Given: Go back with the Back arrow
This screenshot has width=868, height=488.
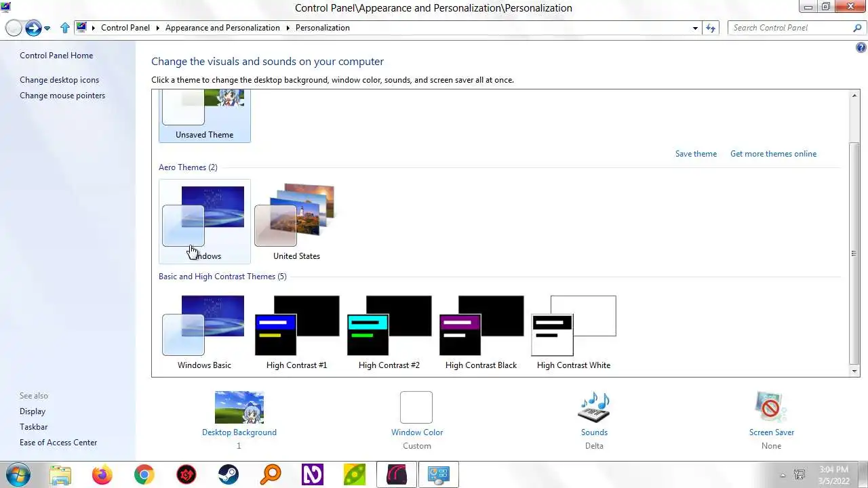Looking at the screenshot, I should pyautogui.click(x=14, y=28).
